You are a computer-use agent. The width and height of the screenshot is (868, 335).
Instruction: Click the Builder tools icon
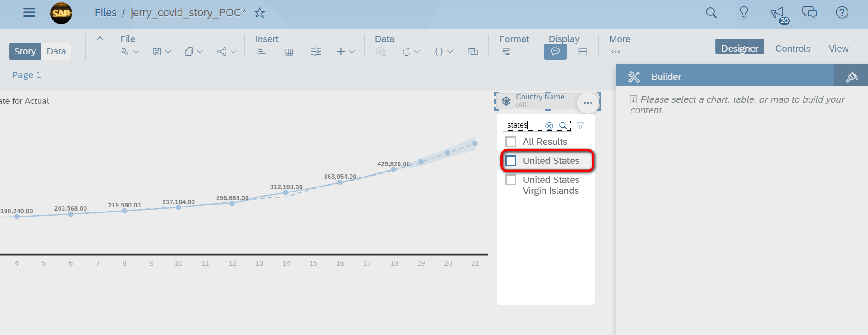(634, 77)
